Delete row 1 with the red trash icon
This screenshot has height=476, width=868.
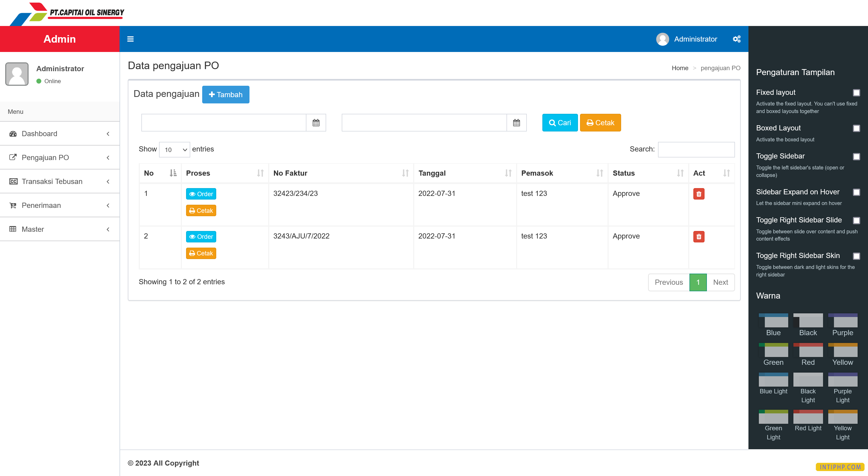[x=699, y=194]
